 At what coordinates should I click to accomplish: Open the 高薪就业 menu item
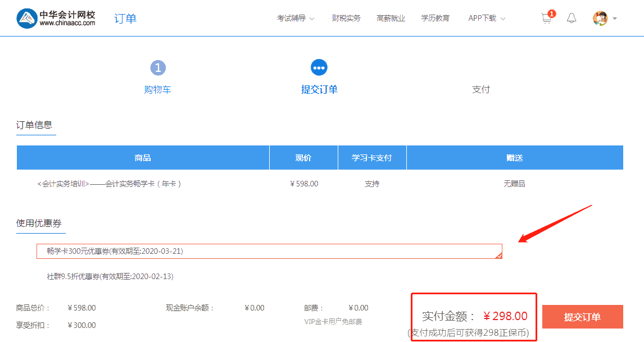point(391,18)
